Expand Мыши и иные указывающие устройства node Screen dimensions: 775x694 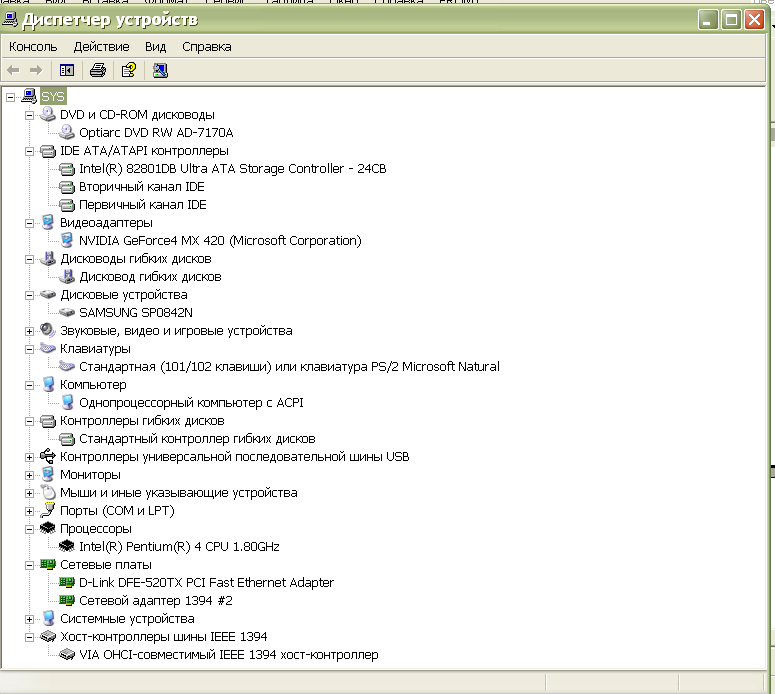point(29,493)
